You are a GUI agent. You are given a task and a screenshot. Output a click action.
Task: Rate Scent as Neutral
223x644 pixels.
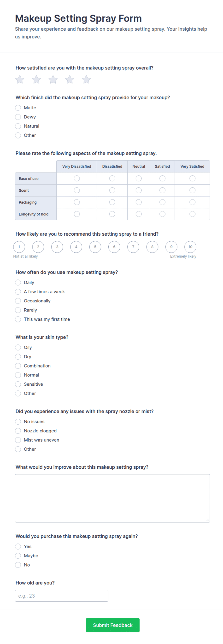tap(139, 190)
